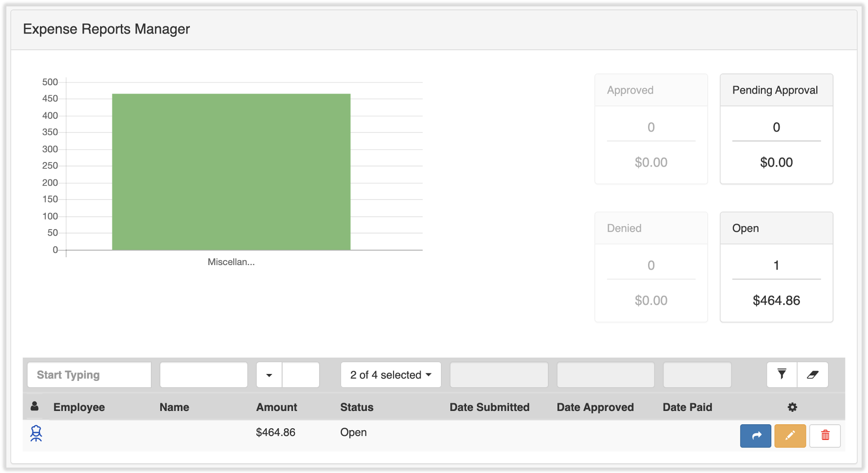Click the filter funnel icon button

[782, 374]
